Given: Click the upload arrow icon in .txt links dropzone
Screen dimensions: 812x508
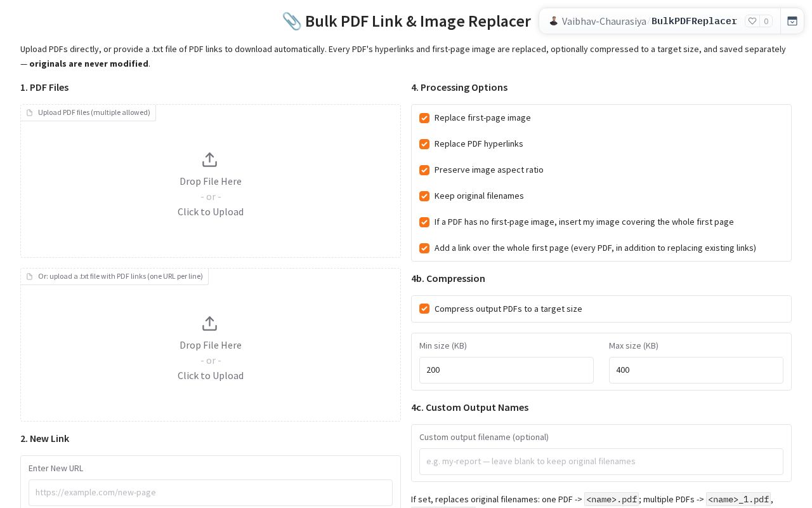Looking at the screenshot, I should click(x=209, y=323).
